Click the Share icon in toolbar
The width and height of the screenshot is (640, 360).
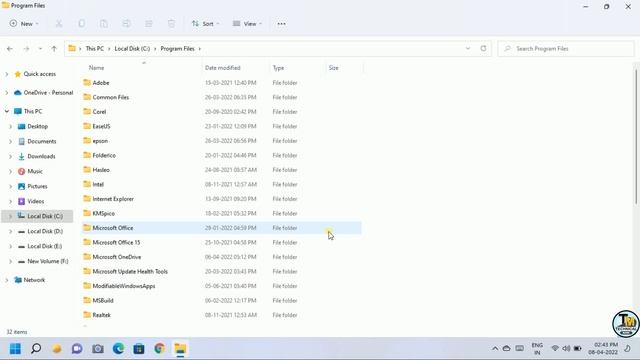point(149,24)
